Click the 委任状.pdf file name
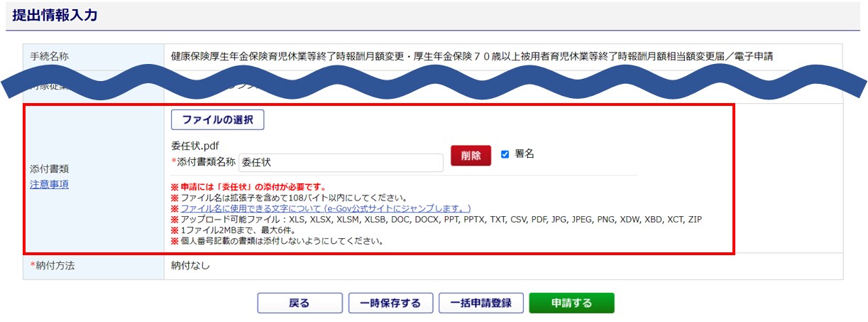The image size is (868, 322). 195,146
